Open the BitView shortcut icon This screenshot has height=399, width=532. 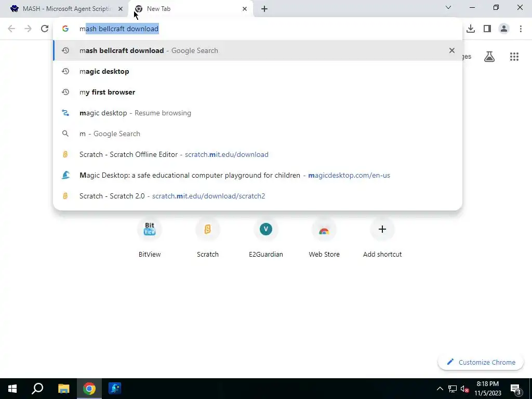[x=150, y=229]
